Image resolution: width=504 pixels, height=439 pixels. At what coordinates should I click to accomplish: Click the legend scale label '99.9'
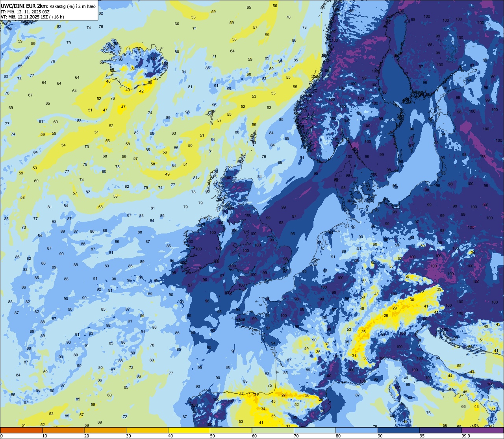pyautogui.click(x=466, y=436)
